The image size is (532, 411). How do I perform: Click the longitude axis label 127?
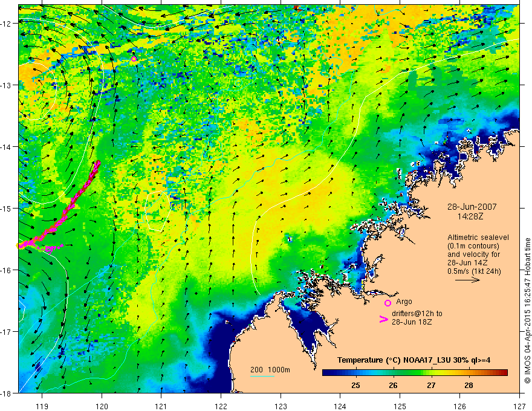[519, 406]
